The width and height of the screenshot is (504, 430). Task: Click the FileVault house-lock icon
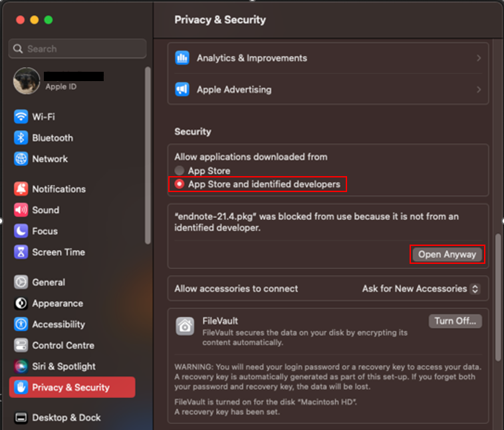pos(185,326)
